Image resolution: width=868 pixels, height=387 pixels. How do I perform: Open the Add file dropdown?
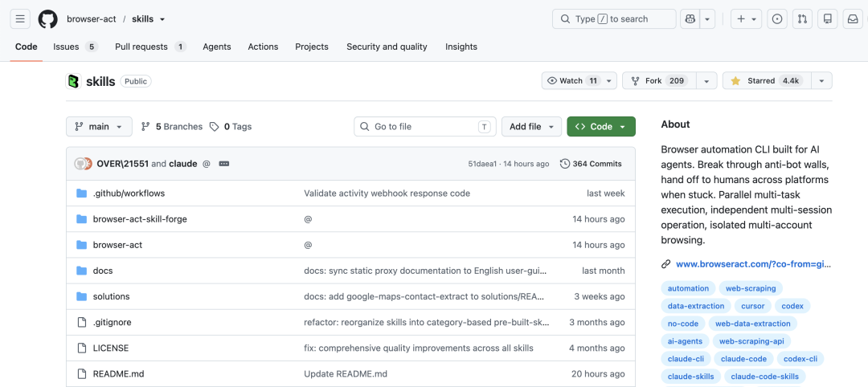pyautogui.click(x=531, y=127)
